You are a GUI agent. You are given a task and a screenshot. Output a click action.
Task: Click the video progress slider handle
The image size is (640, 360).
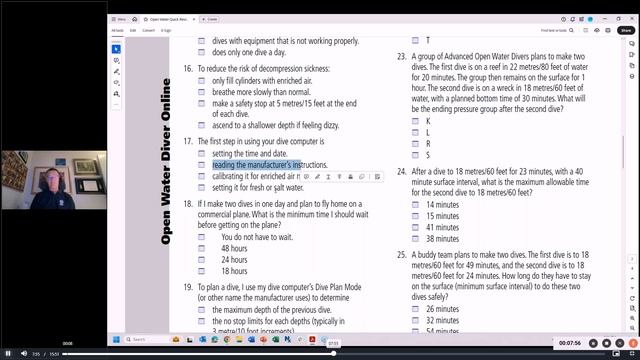click(333, 353)
